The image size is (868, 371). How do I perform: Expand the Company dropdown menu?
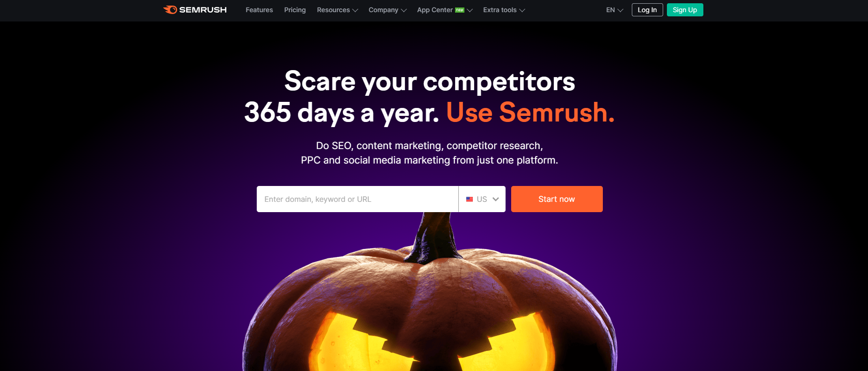[387, 10]
